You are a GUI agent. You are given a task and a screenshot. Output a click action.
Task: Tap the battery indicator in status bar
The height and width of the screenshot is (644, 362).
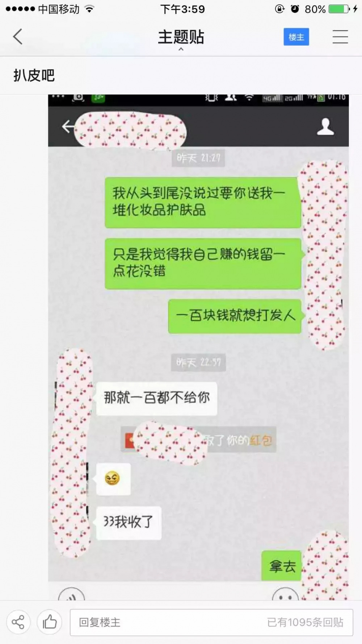(x=339, y=9)
